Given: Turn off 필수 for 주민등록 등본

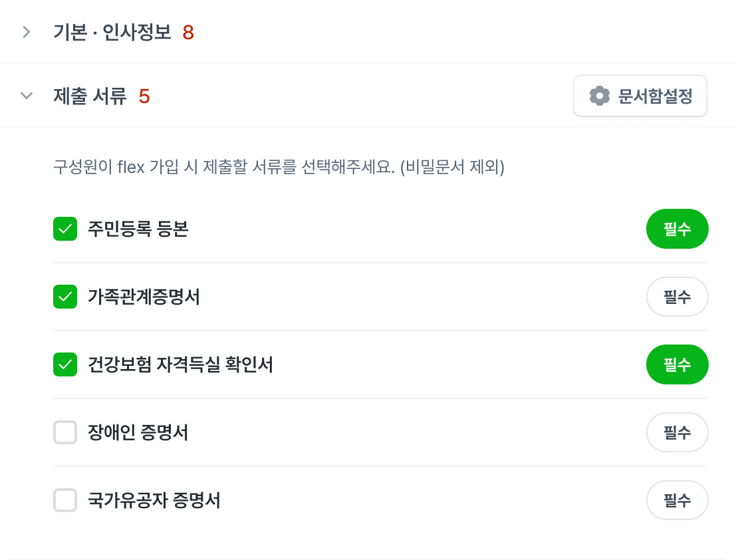Looking at the screenshot, I should (677, 229).
